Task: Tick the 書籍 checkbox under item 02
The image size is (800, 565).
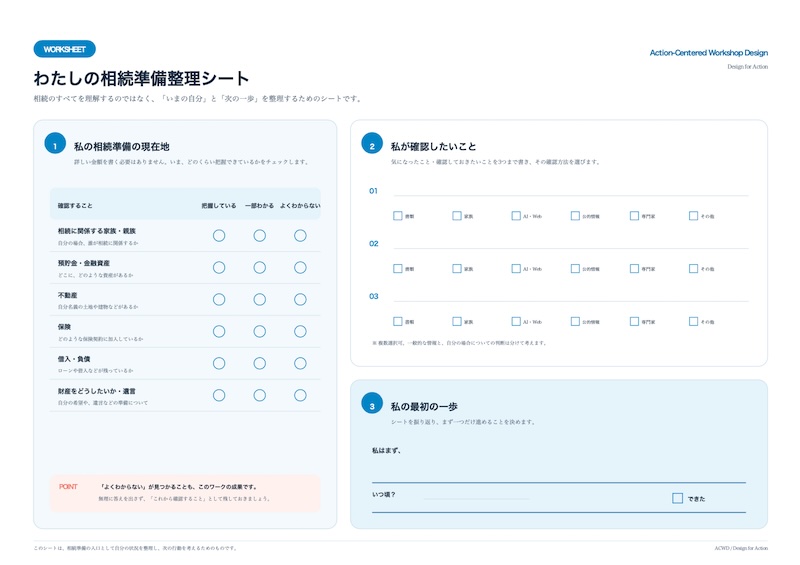Action: point(397,268)
